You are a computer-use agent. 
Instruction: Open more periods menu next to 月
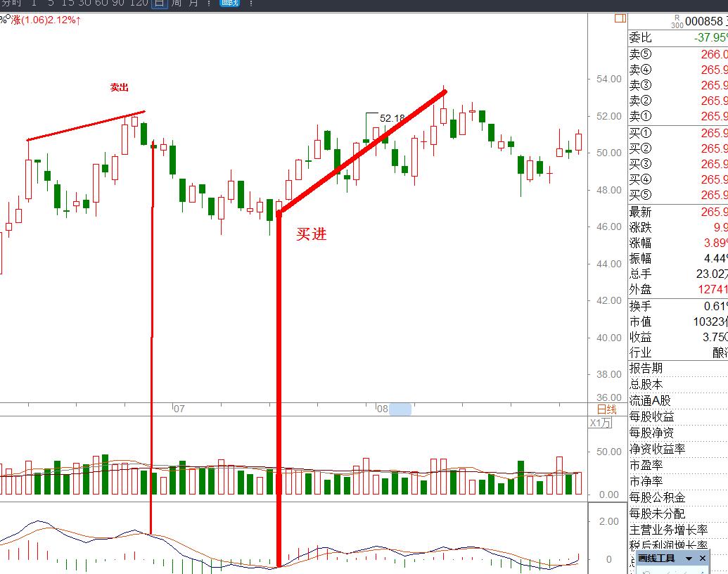[x=209, y=4]
